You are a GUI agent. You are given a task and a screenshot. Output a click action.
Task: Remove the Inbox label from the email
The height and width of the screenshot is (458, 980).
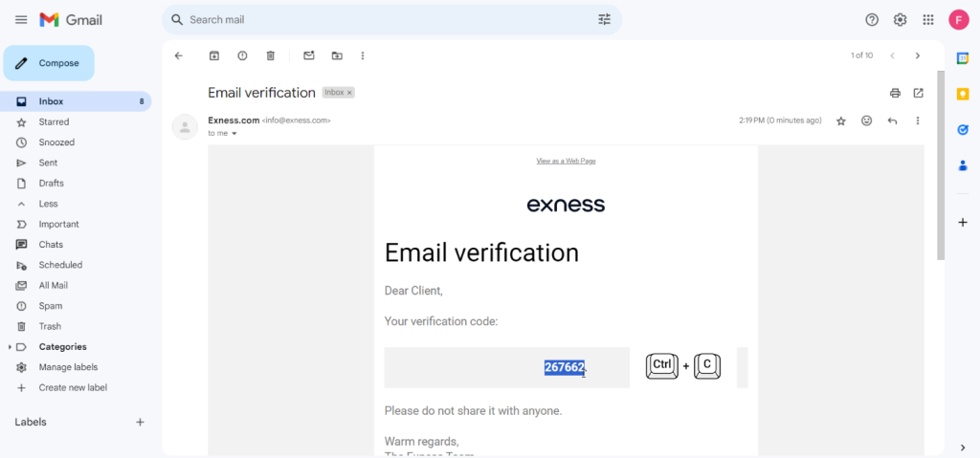349,93
